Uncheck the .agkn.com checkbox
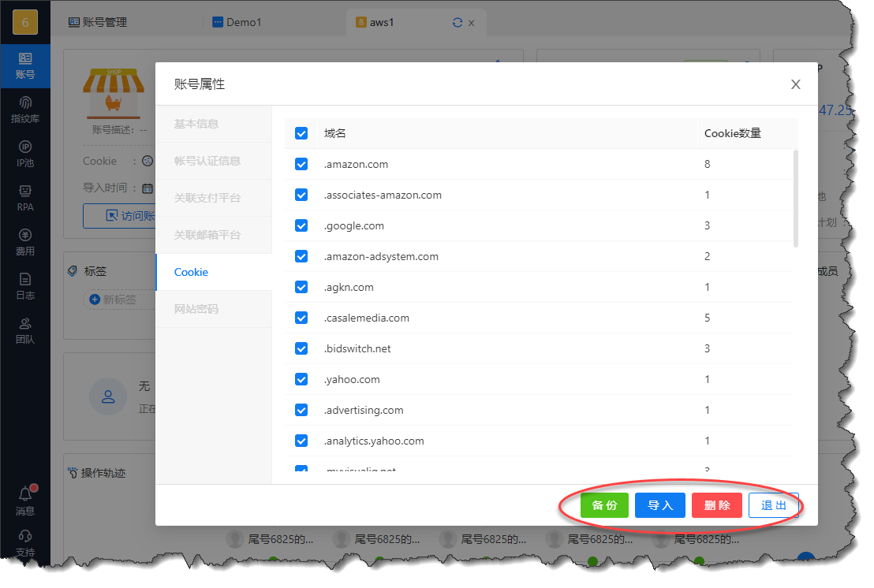This screenshot has width=874, height=588. 301,288
